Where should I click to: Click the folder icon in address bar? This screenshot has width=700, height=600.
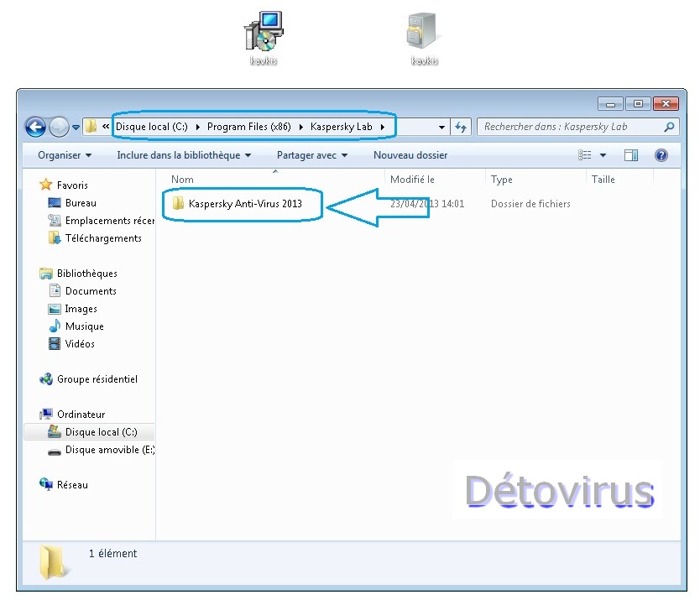point(91,127)
